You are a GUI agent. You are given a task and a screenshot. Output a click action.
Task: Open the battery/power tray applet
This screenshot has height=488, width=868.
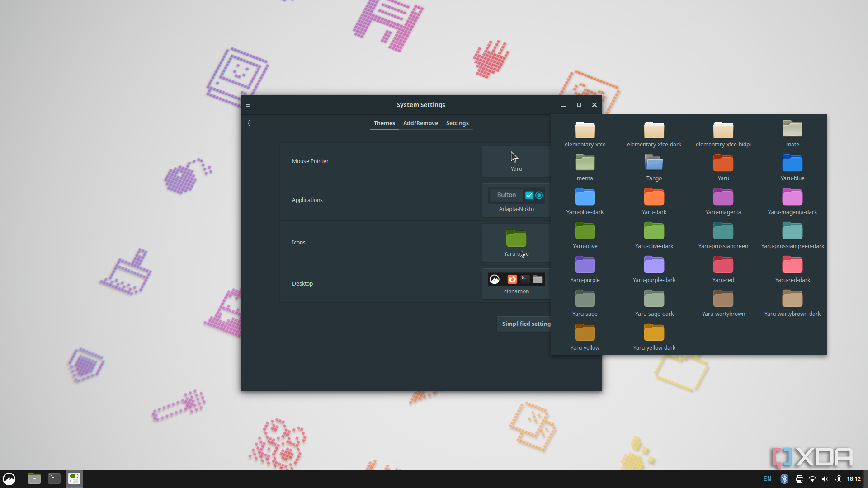pyautogui.click(x=838, y=479)
